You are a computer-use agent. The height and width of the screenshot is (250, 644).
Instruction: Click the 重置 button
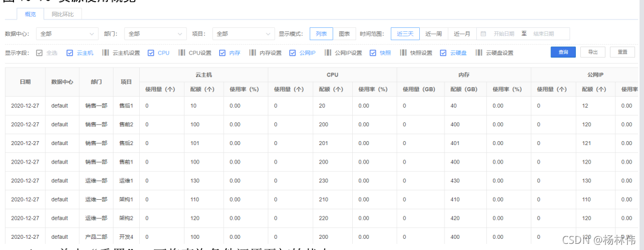(x=623, y=52)
